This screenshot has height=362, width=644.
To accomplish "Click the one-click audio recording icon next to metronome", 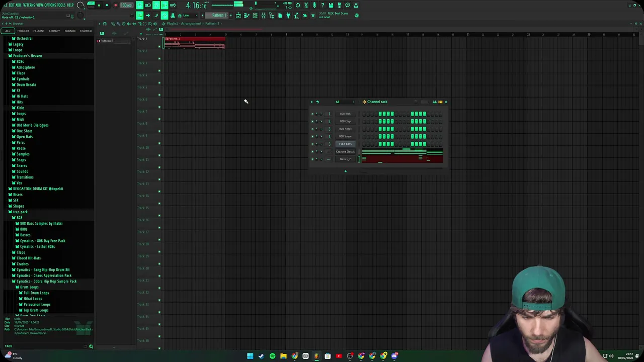I will point(148,5).
